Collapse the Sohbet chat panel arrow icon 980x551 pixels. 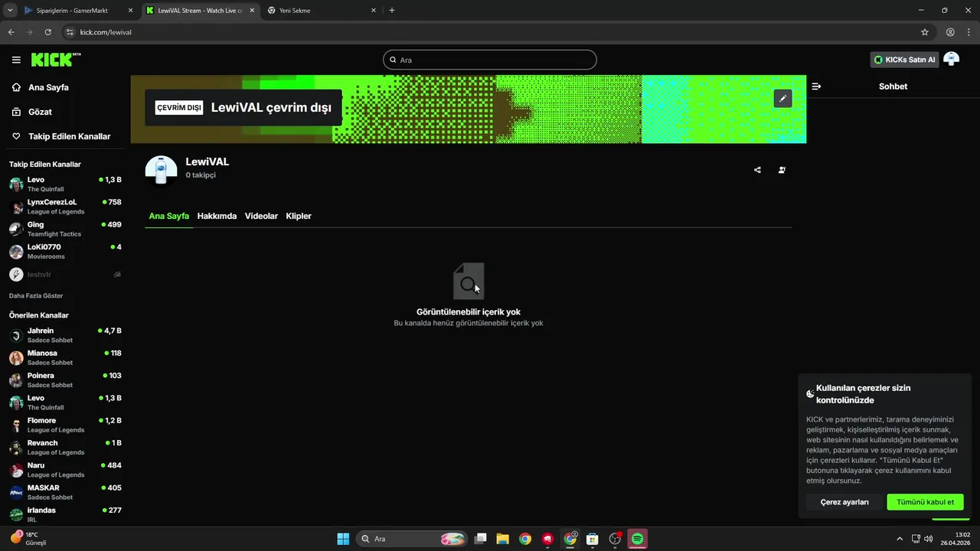(x=816, y=86)
